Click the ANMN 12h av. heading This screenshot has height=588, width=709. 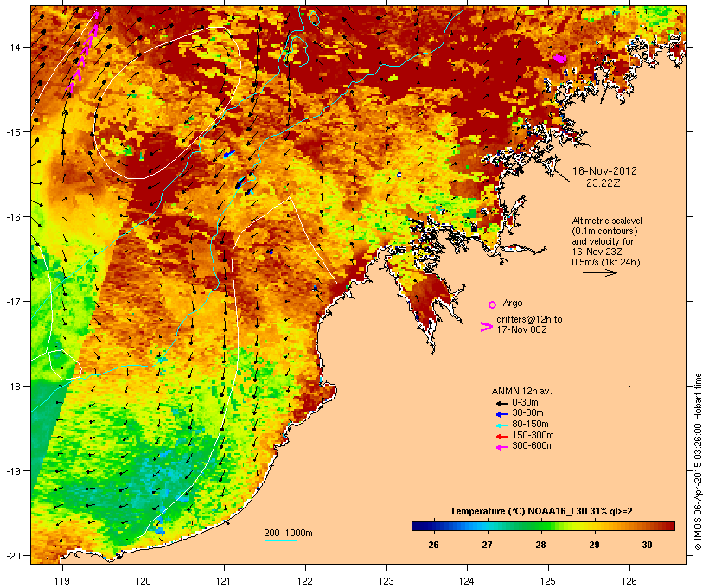521,391
